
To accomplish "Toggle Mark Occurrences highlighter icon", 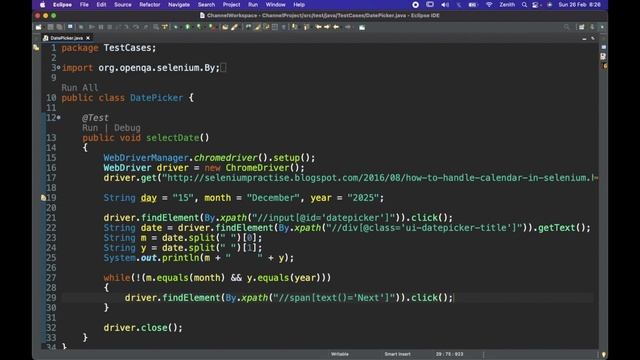I will click(x=257, y=27).
